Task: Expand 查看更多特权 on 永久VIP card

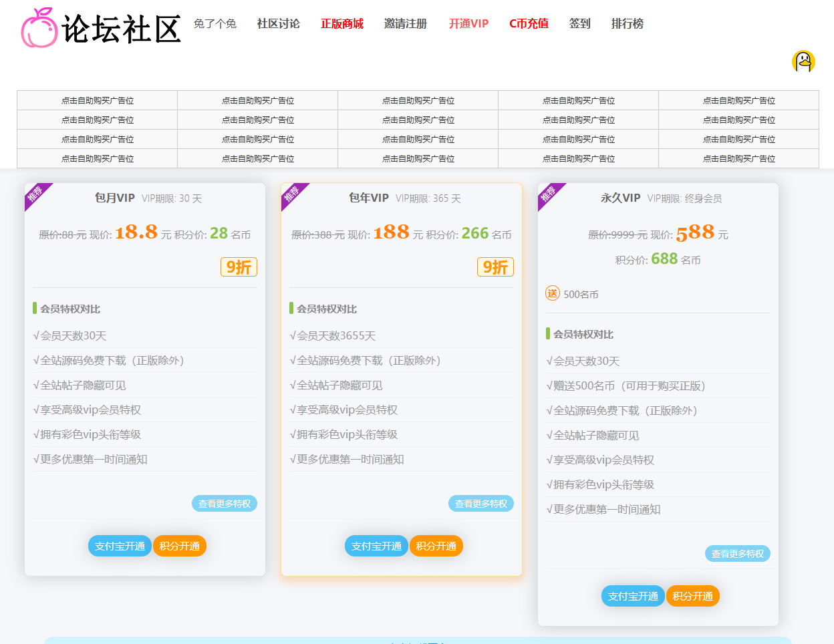Action: [x=738, y=554]
